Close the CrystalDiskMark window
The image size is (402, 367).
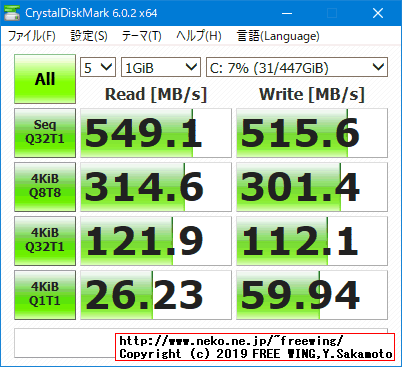378,13
